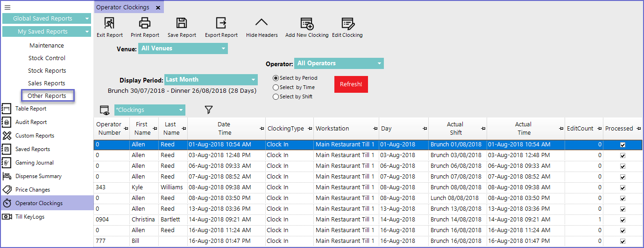Choose the Select by Time radio button

point(276,88)
